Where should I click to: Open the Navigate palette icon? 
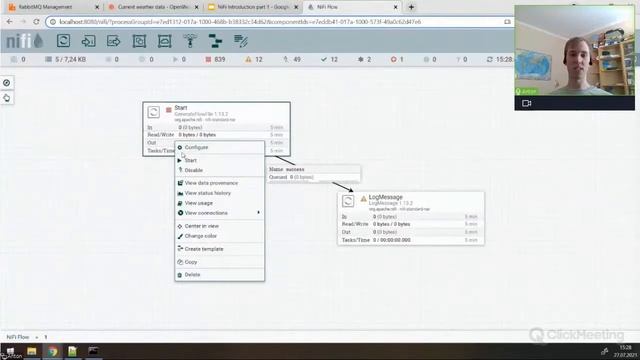click(x=7, y=83)
